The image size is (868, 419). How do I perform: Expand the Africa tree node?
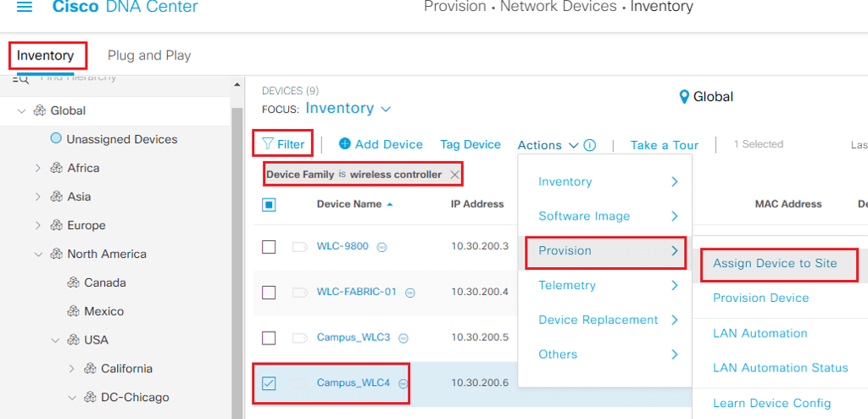click(x=38, y=168)
